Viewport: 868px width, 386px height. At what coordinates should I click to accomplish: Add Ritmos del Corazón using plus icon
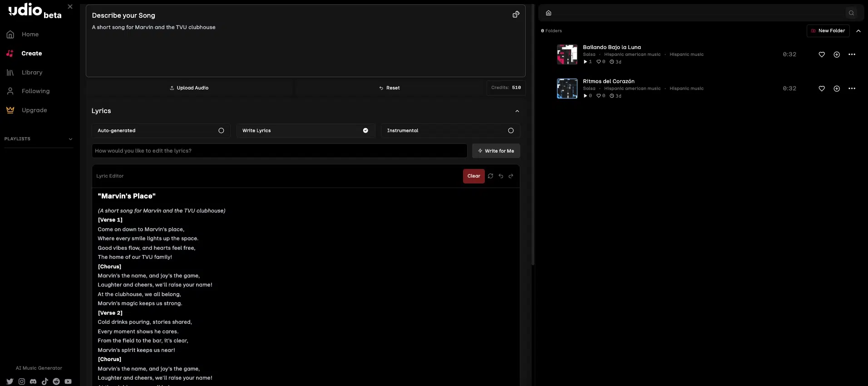coord(836,89)
